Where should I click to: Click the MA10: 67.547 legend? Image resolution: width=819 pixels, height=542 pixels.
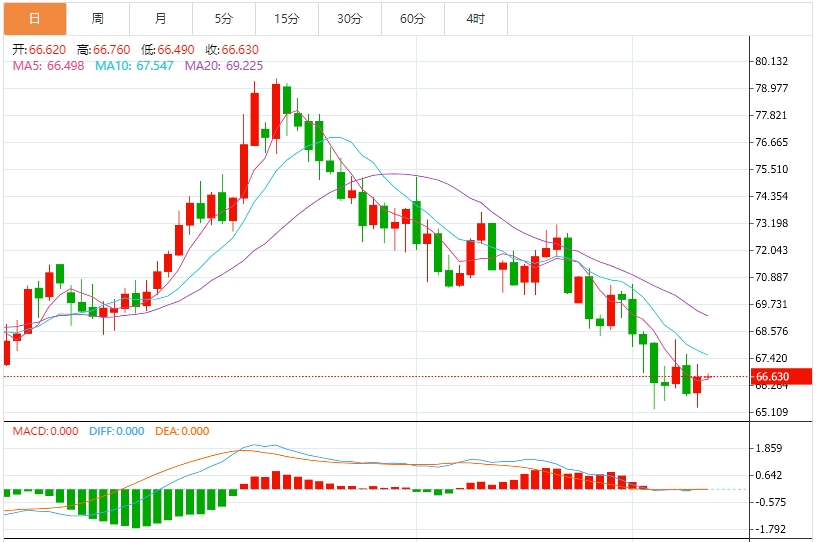134,66
